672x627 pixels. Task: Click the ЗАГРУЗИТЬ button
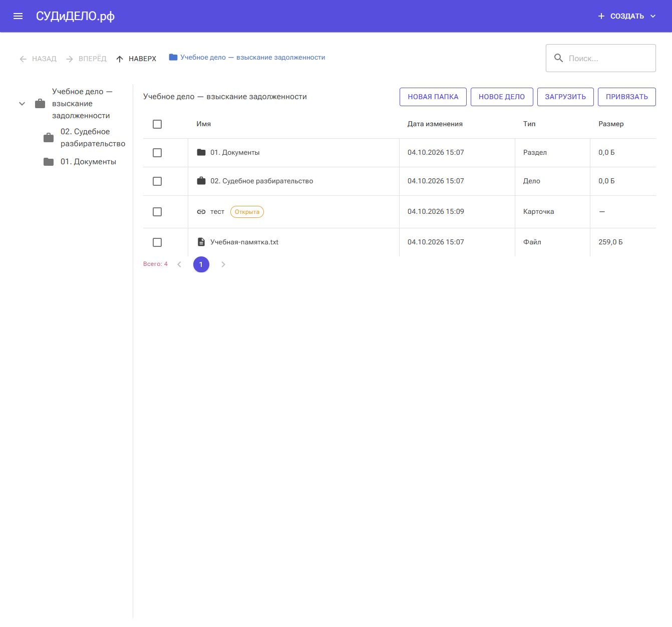[x=565, y=97]
